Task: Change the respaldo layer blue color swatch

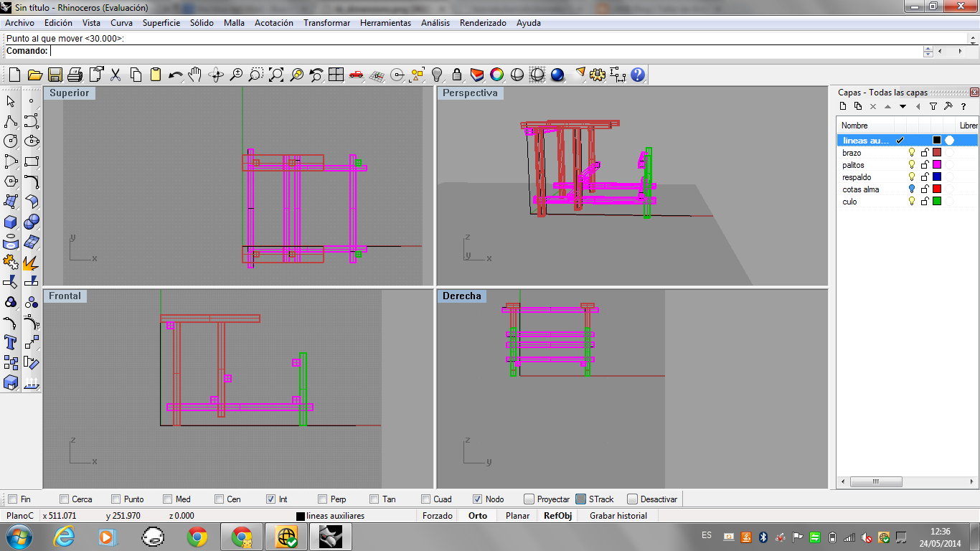Action: pos(937,177)
